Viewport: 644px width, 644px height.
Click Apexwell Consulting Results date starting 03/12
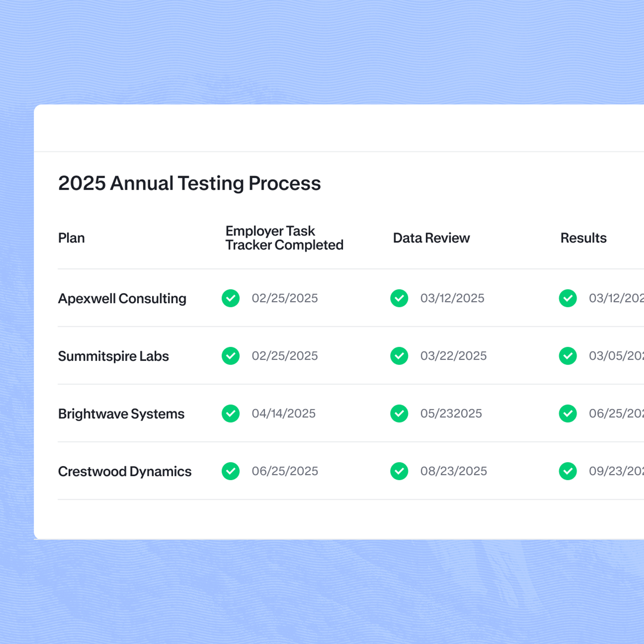click(616, 298)
